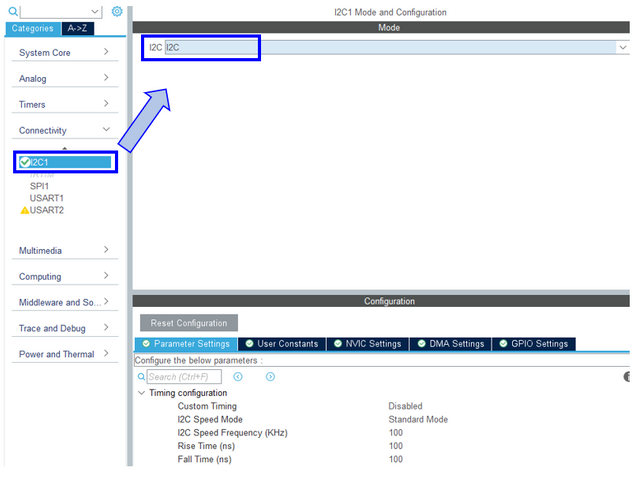The width and height of the screenshot is (640, 480).
Task: Open the I2C mode dropdown
Action: click(x=621, y=47)
